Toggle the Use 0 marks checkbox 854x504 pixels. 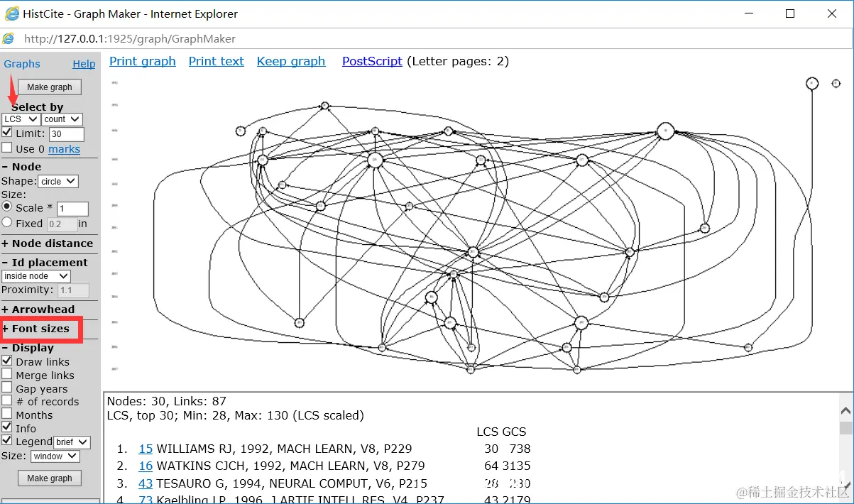pos(7,148)
